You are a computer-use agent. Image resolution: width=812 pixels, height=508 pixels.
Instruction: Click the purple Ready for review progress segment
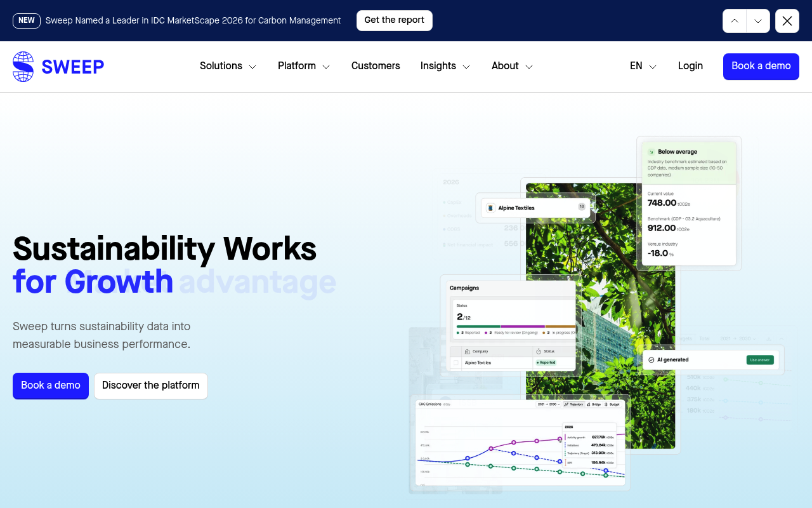coord(523,326)
